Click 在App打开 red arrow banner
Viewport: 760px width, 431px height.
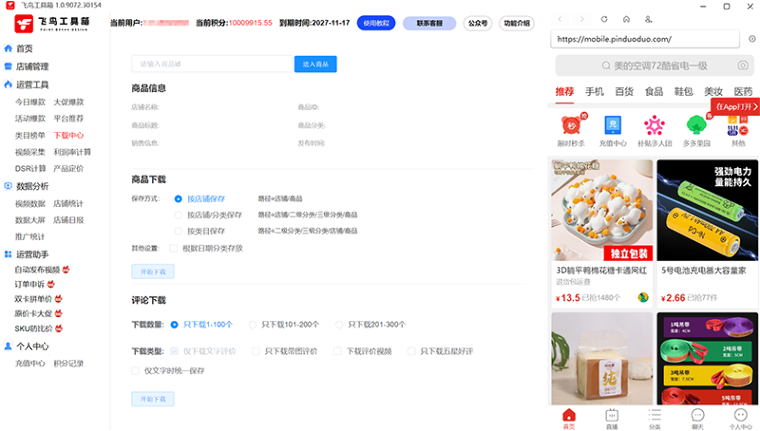pyautogui.click(x=735, y=107)
